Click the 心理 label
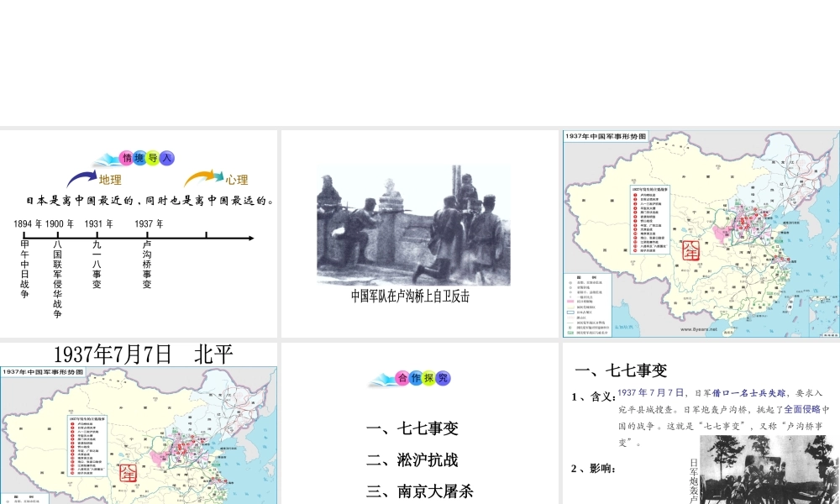 237,180
